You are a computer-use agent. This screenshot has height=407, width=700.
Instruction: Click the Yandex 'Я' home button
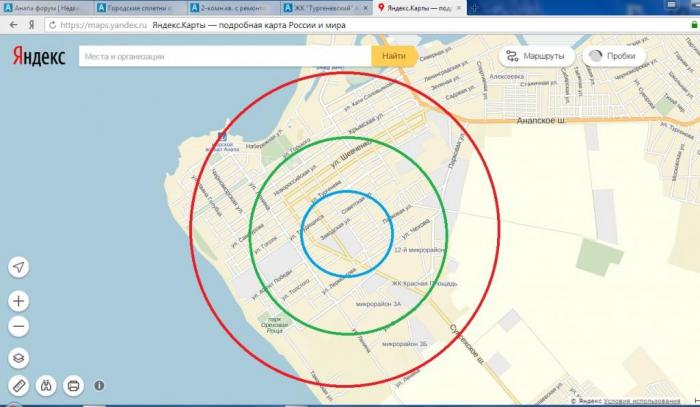pos(32,25)
